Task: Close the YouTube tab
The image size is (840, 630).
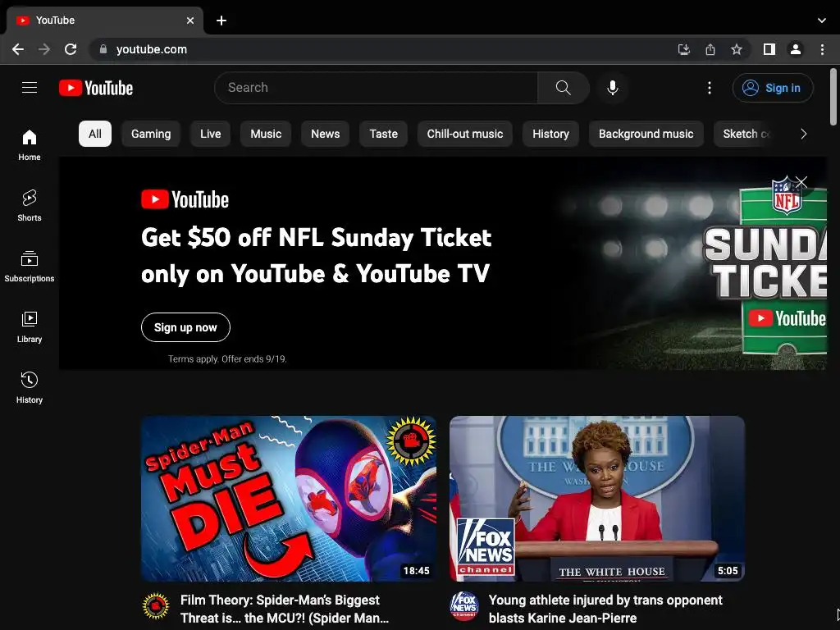Action: (190, 21)
